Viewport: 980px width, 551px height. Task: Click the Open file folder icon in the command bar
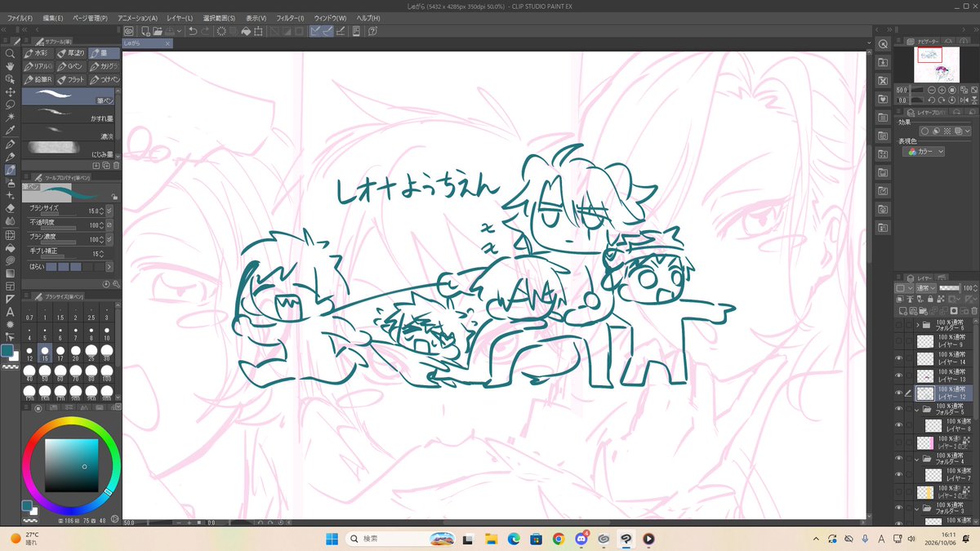pos(157,32)
